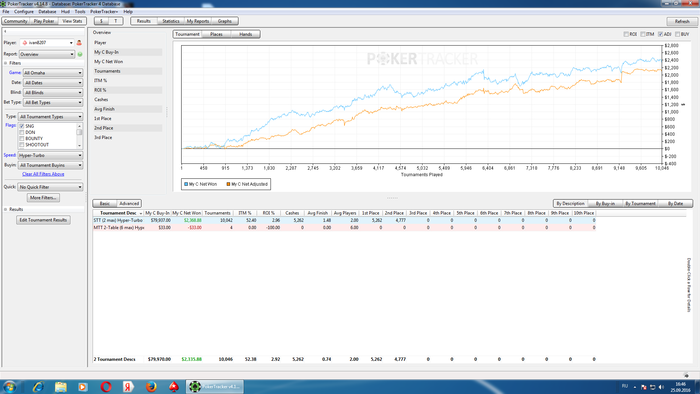
Task: Open the Hud menu
Action: 65,12
